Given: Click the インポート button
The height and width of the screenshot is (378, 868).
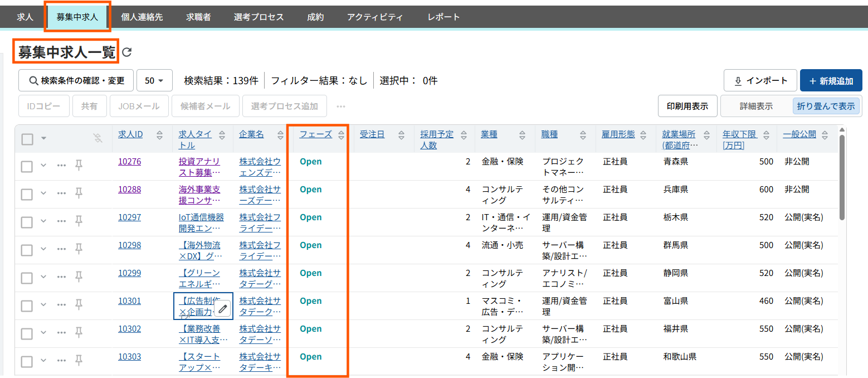Looking at the screenshot, I should (x=760, y=80).
